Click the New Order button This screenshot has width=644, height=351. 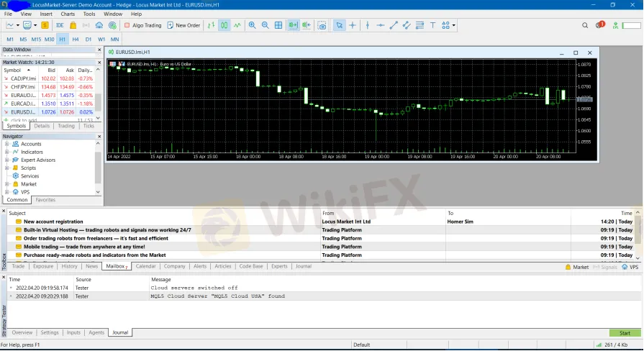tap(183, 25)
